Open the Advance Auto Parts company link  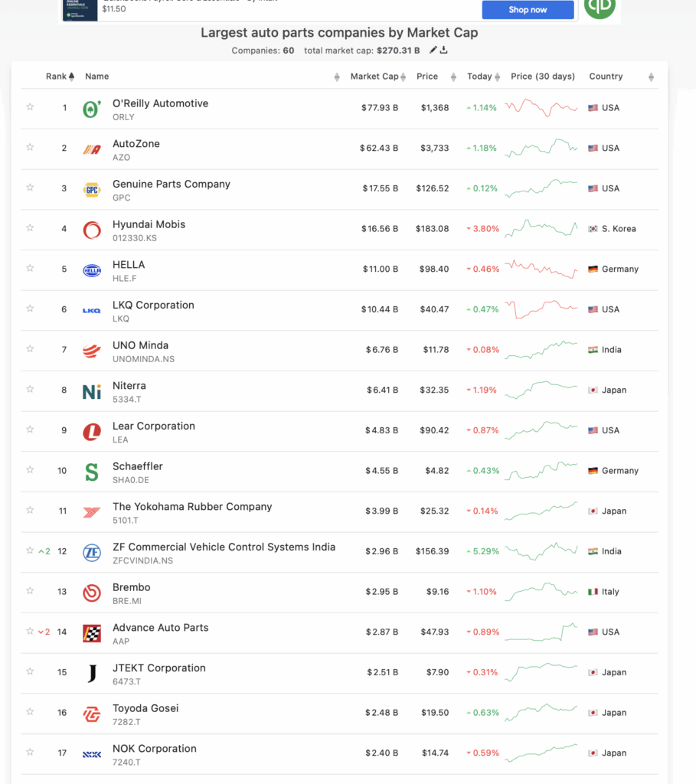(x=160, y=628)
